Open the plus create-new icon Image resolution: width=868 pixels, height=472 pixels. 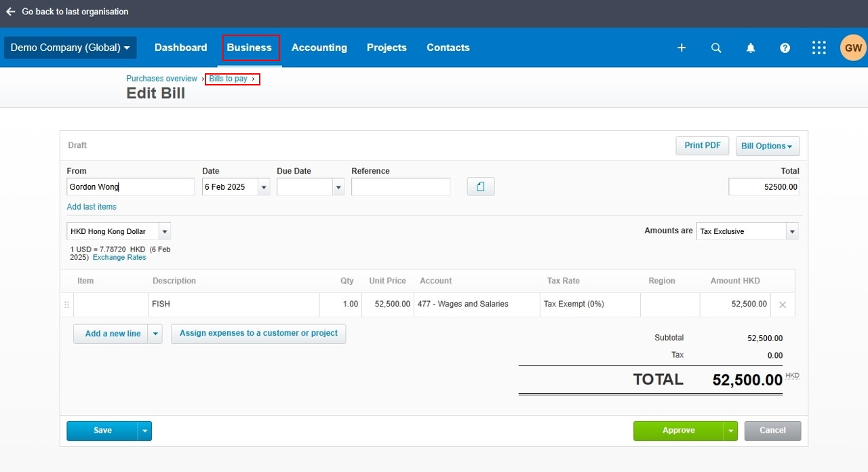click(682, 47)
